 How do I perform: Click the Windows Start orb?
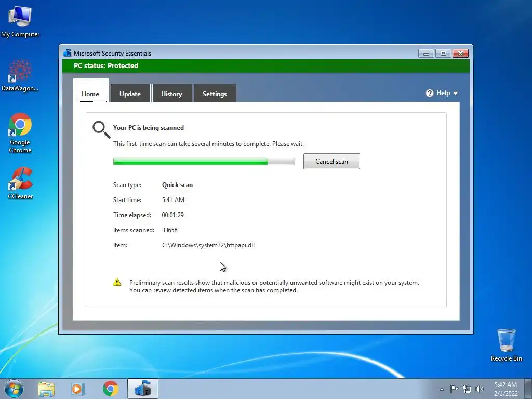click(14, 389)
